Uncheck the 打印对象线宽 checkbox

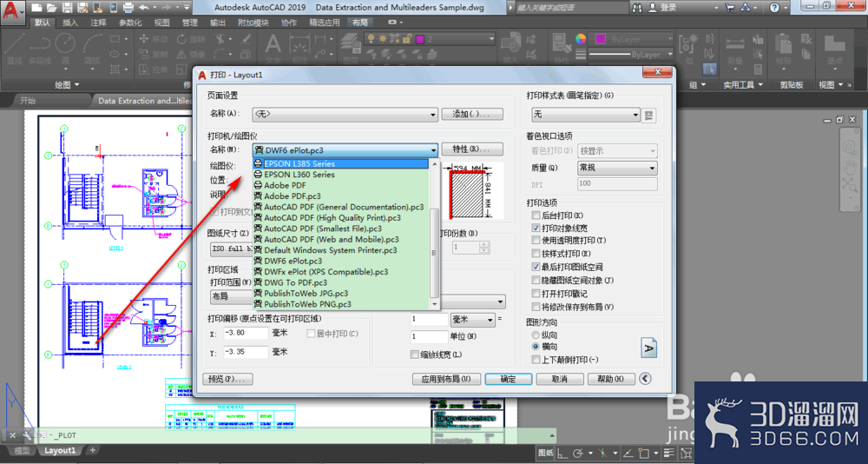click(536, 228)
